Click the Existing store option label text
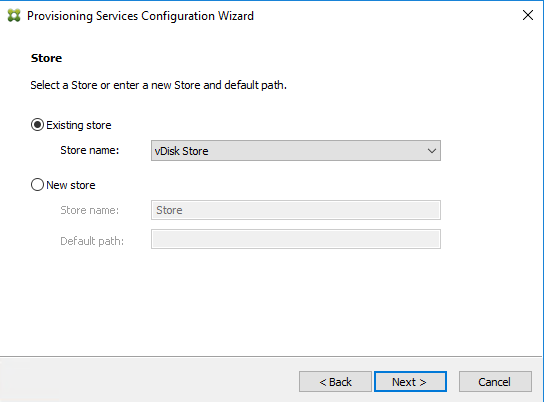Screen dimensions: 544x402 click(x=79, y=125)
